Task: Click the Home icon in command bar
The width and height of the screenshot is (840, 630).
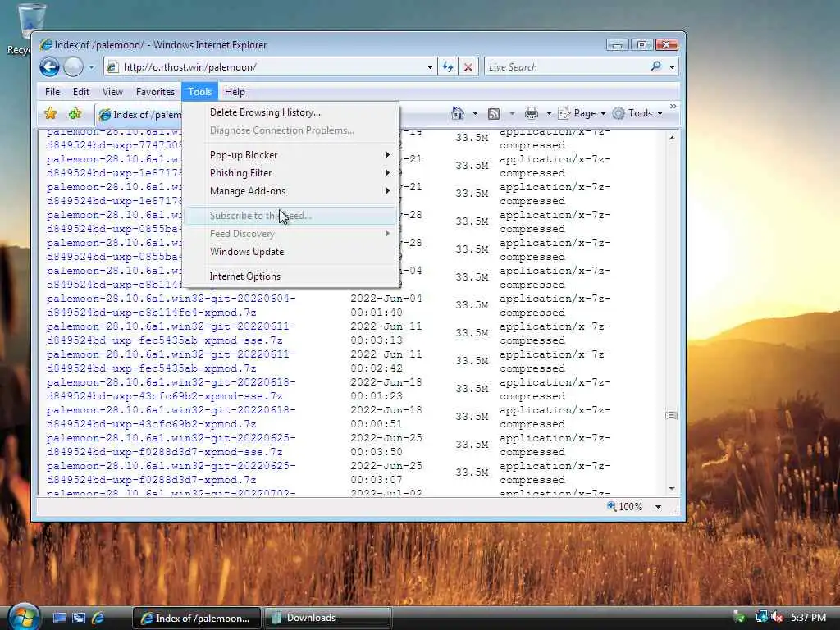Action: [458, 113]
